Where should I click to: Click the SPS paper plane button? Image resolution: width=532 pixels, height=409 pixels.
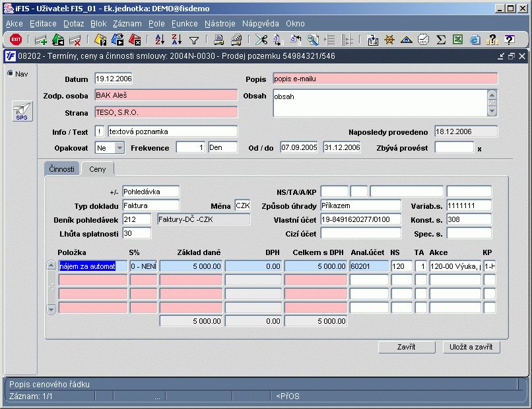coord(22,111)
